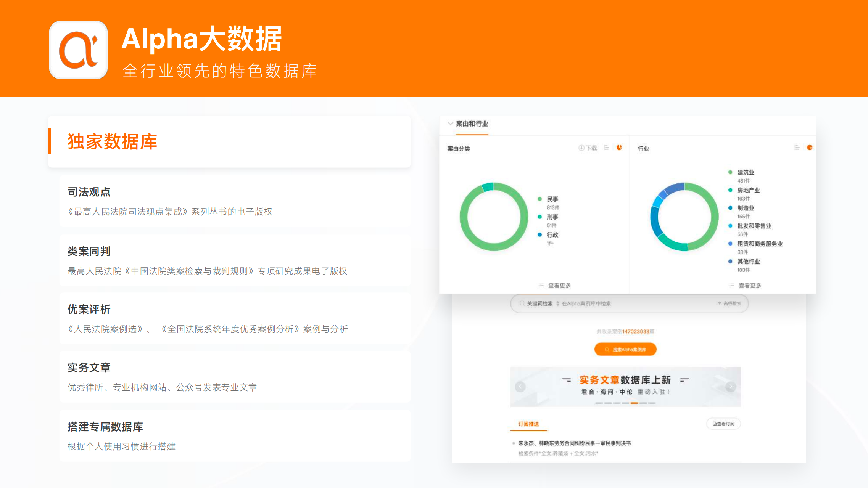The image size is (868, 488).
Task: Toggle 刑事 legend entry in 案由分类 chart
Action: coord(548,217)
